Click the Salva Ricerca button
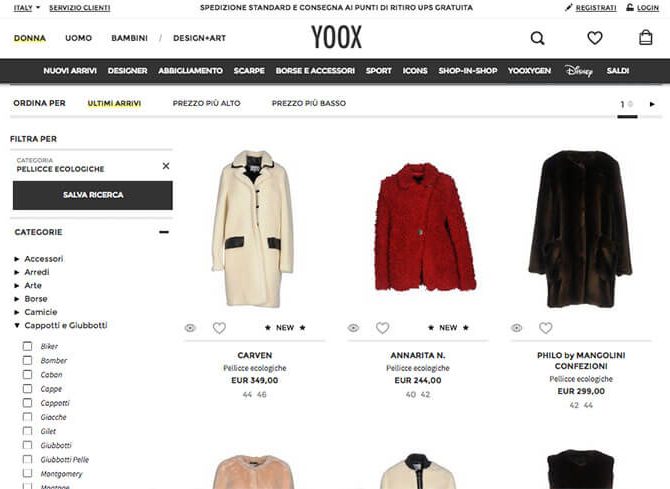The height and width of the screenshot is (489, 670). tap(93, 195)
